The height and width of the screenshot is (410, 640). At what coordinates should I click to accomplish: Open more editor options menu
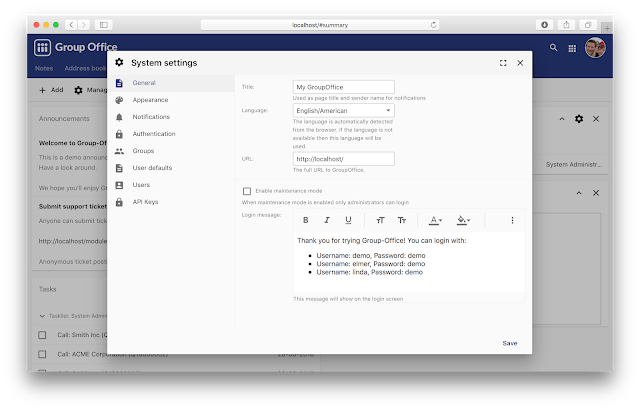point(512,220)
